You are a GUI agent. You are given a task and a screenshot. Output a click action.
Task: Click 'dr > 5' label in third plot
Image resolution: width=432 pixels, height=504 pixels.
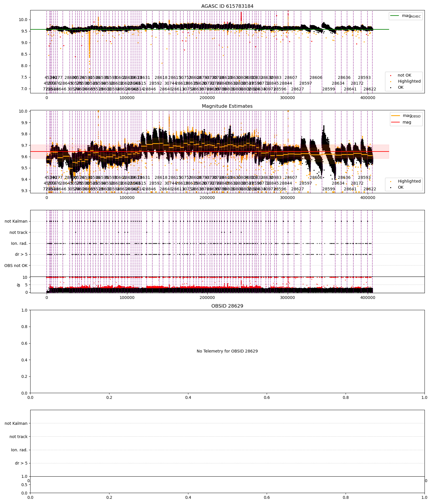pos(21,255)
